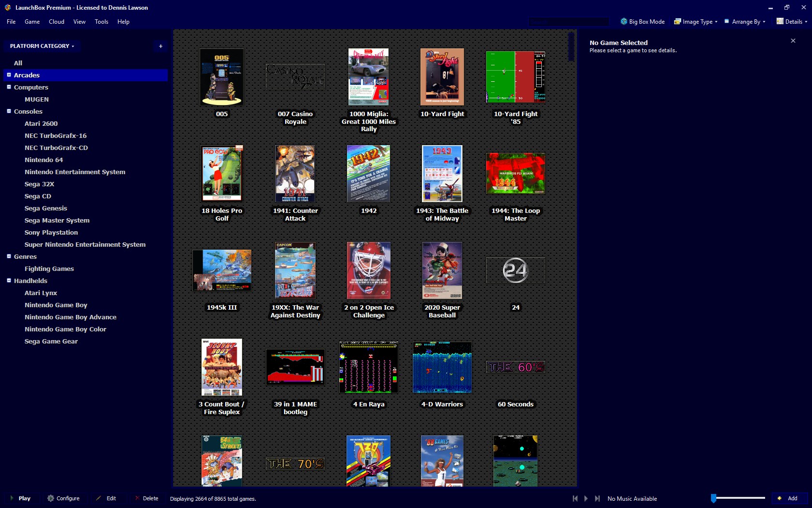This screenshot has width=812, height=508.
Task: Click the search input field
Action: pos(568,21)
